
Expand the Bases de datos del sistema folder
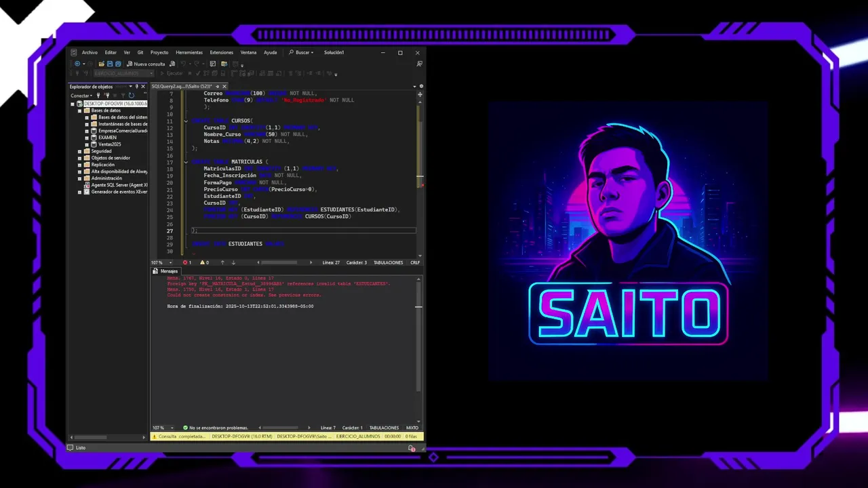tap(87, 117)
